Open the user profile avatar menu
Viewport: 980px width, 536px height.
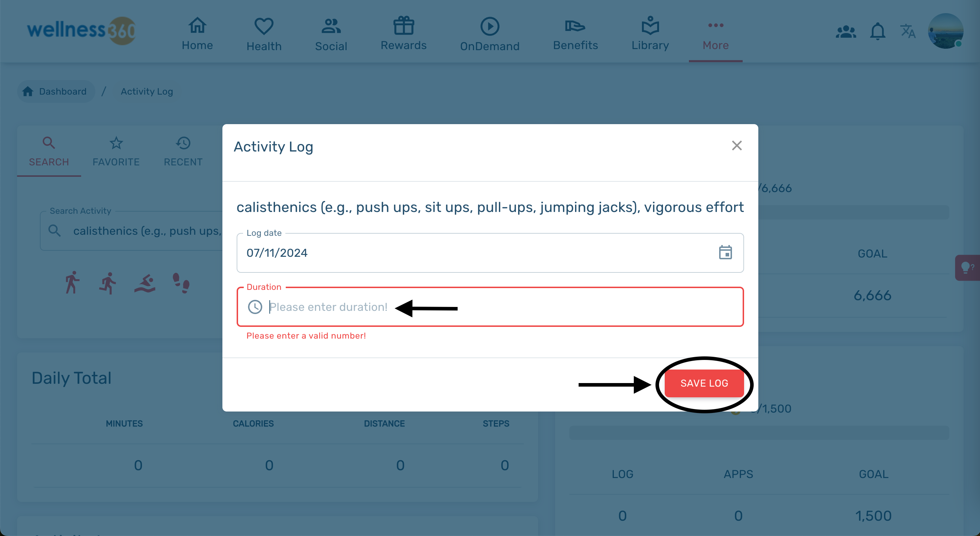(x=945, y=31)
